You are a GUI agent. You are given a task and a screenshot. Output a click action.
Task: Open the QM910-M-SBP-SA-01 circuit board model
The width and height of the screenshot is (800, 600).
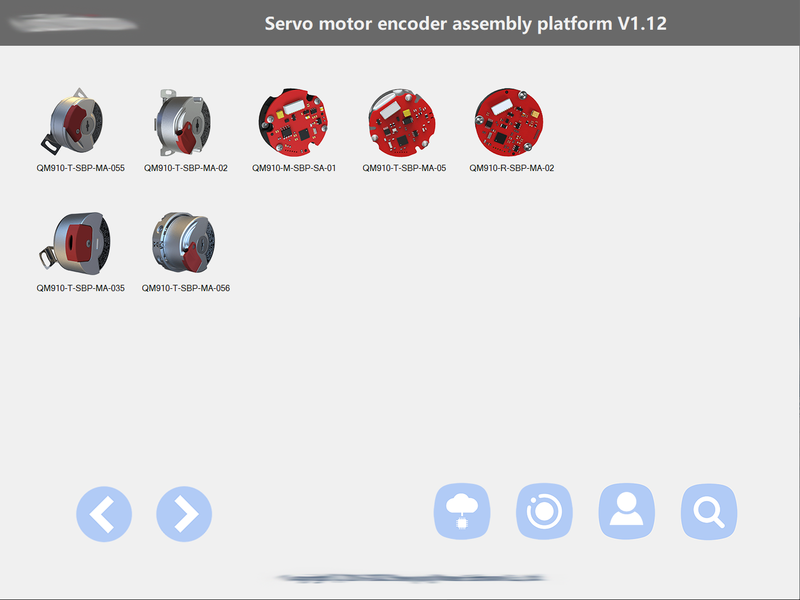(x=293, y=122)
